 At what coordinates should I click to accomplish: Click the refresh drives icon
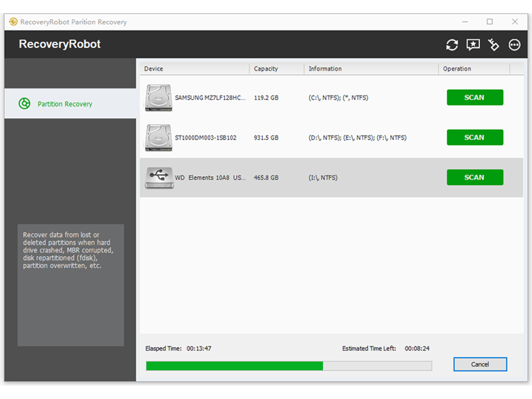[452, 45]
